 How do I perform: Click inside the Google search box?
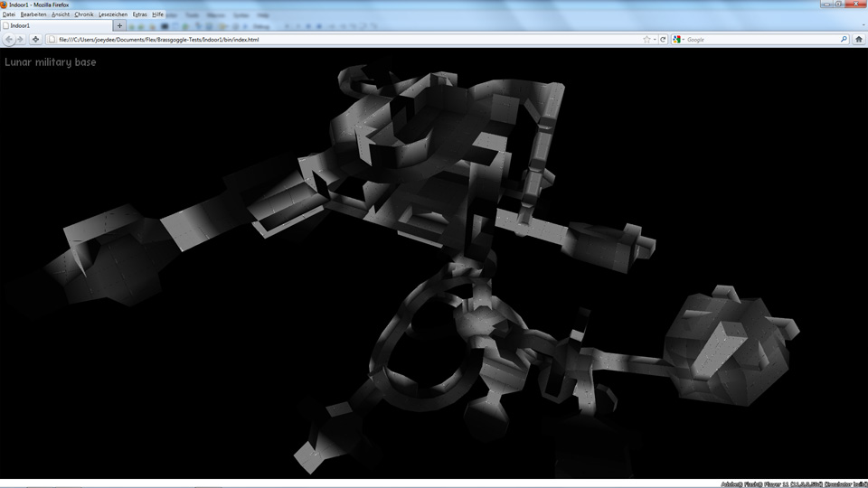pyautogui.click(x=759, y=40)
